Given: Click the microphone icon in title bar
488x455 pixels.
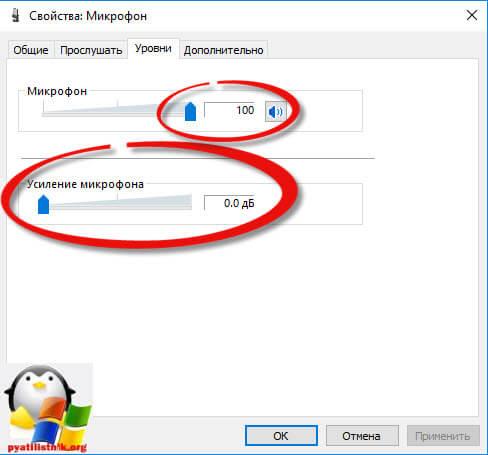Looking at the screenshot, I should pos(15,16).
